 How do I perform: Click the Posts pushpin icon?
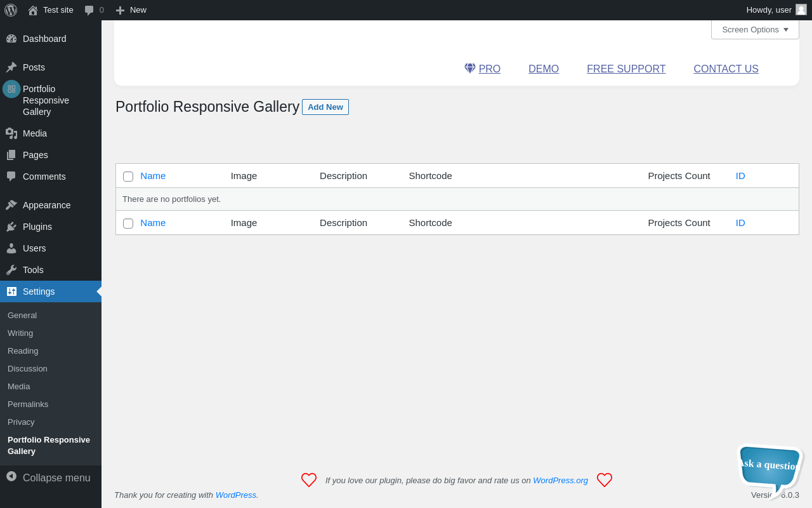coord(11,67)
